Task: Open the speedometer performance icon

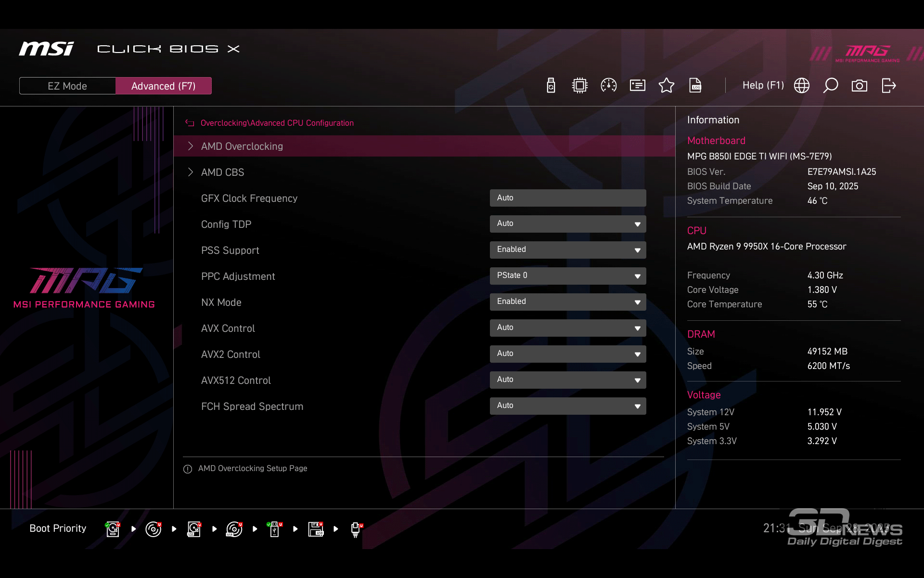Action: click(608, 86)
